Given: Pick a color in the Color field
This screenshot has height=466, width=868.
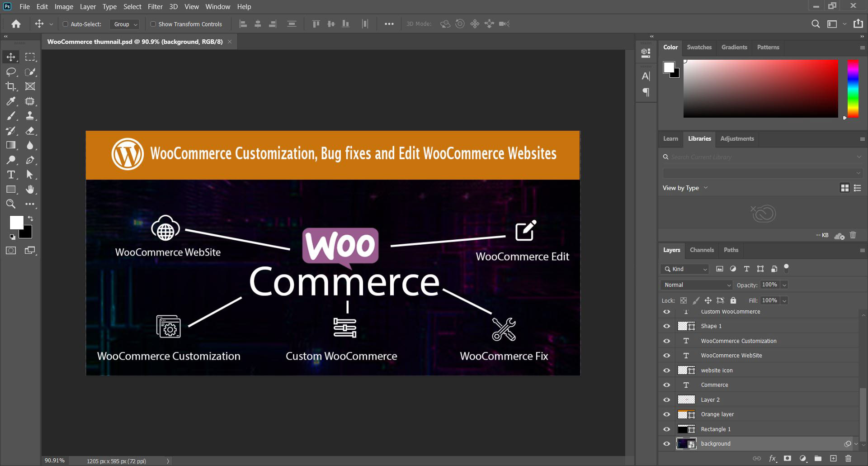Looking at the screenshot, I should [x=760, y=88].
